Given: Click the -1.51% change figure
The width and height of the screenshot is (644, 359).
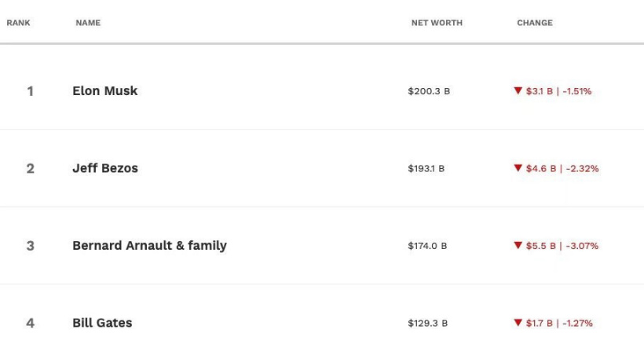Looking at the screenshot, I should tap(576, 91).
